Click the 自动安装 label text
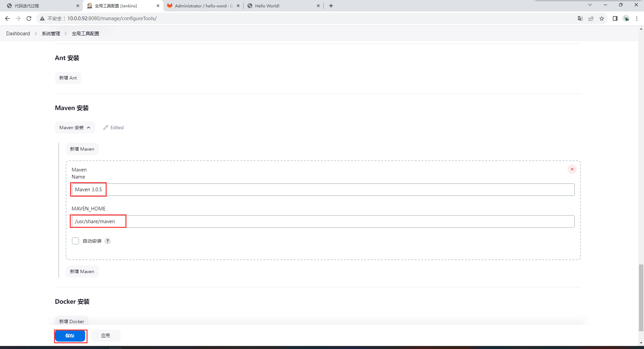Image resolution: width=644 pixels, height=349 pixels. coord(92,241)
